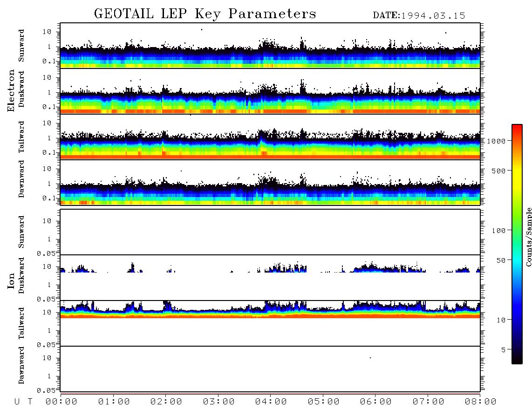The height and width of the screenshot is (410, 532).
Task: Click the 100 label on the colorbar
Action: [x=498, y=231]
